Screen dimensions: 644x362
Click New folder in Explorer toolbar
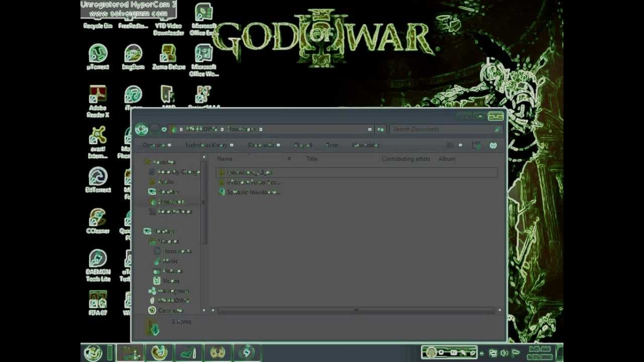[366, 145]
